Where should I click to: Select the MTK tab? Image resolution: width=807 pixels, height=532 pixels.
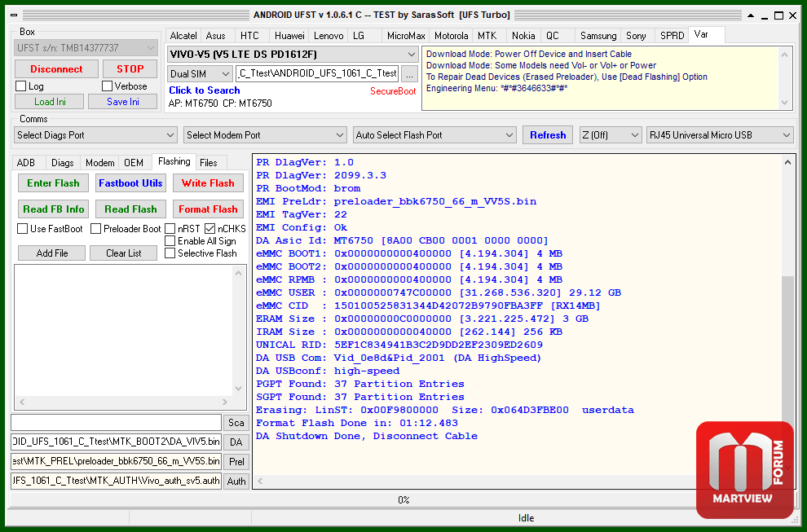click(487, 36)
